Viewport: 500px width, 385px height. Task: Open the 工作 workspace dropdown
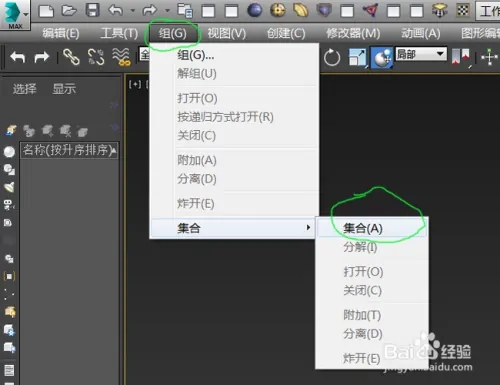488,11
